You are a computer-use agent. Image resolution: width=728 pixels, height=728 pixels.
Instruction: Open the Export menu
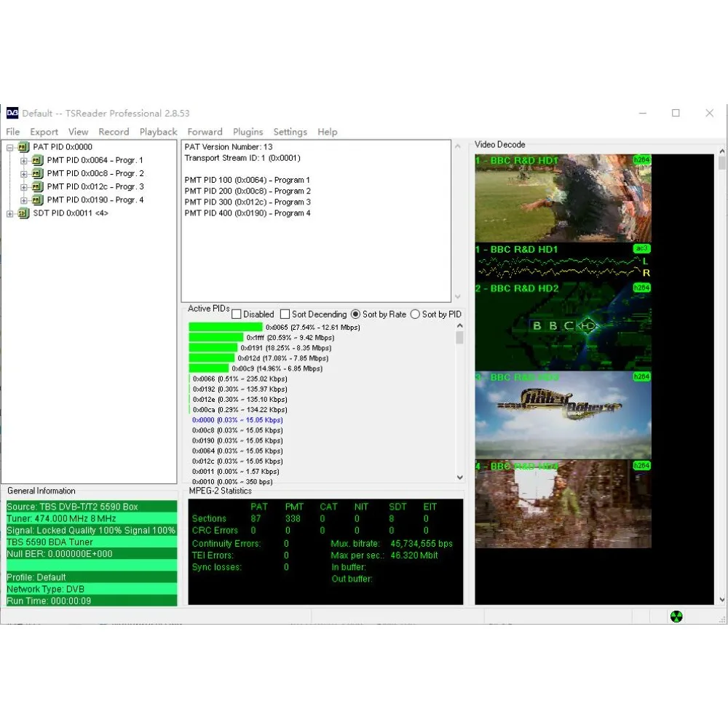coord(44,132)
